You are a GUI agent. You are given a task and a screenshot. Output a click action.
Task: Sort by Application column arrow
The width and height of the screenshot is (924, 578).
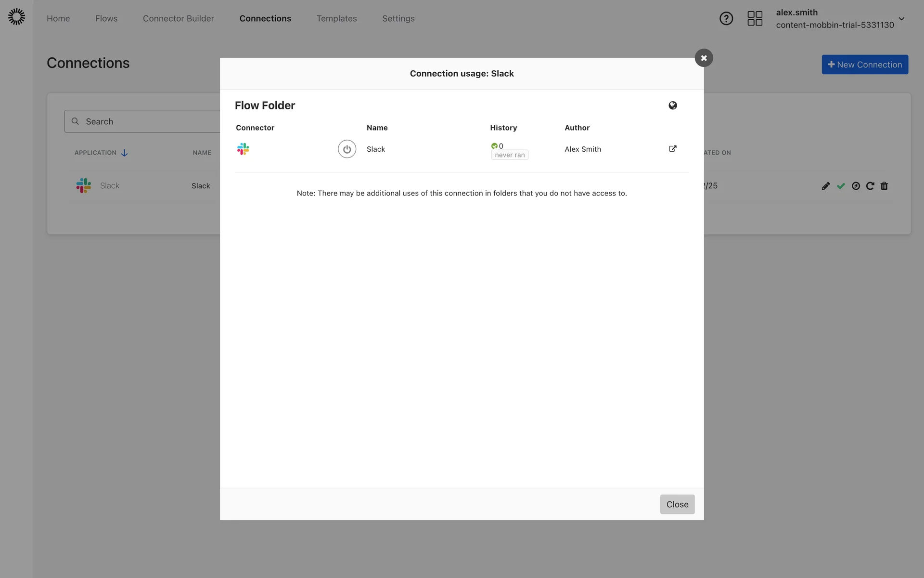[124, 153]
